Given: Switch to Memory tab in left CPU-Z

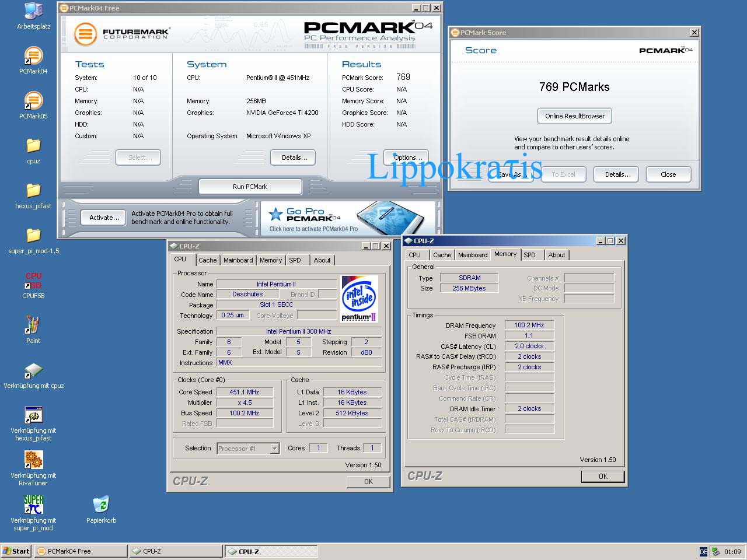Looking at the screenshot, I should 271,260.
